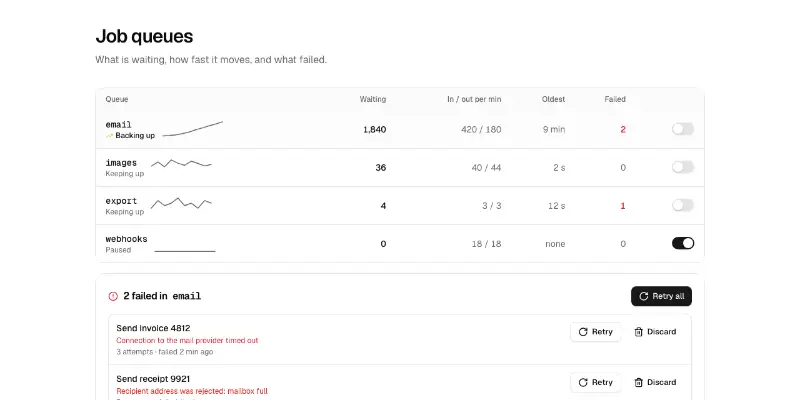Discard the Send receipt 9921 job
The image size is (800, 400).
(655, 382)
